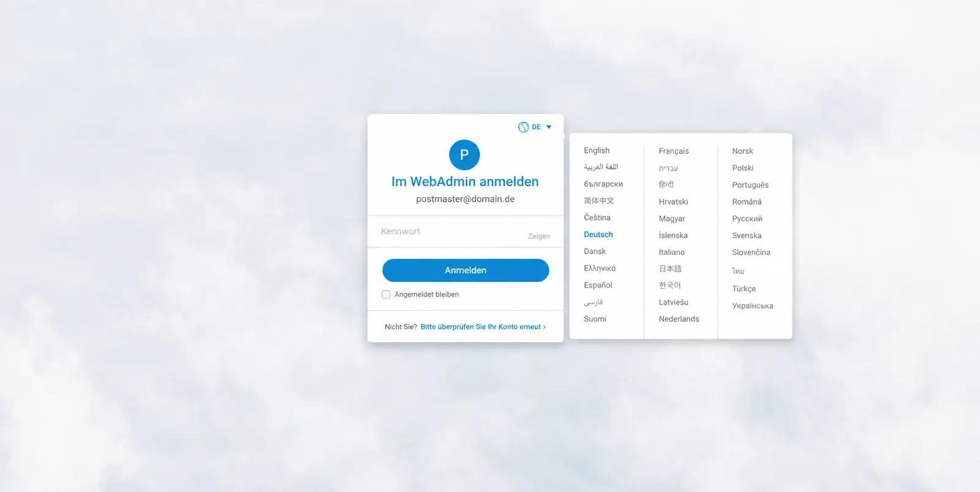Pick Íslenska from the language menu
This screenshot has height=492, width=980.
673,235
